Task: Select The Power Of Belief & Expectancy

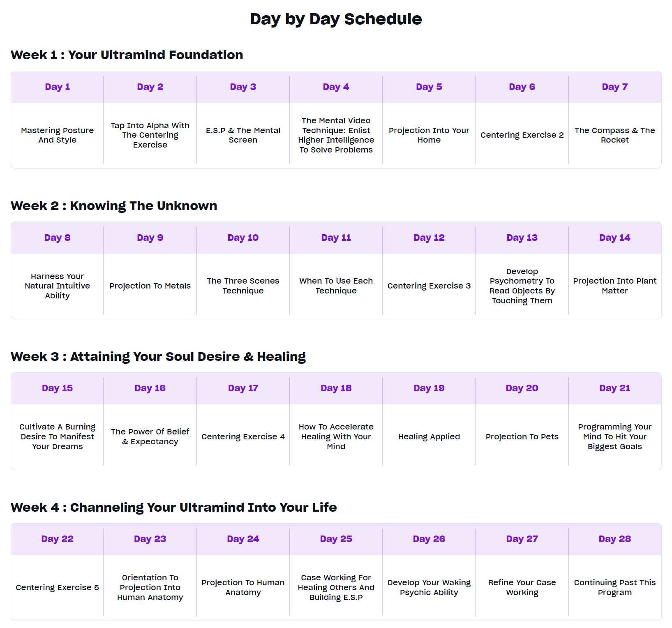Action: [x=150, y=436]
